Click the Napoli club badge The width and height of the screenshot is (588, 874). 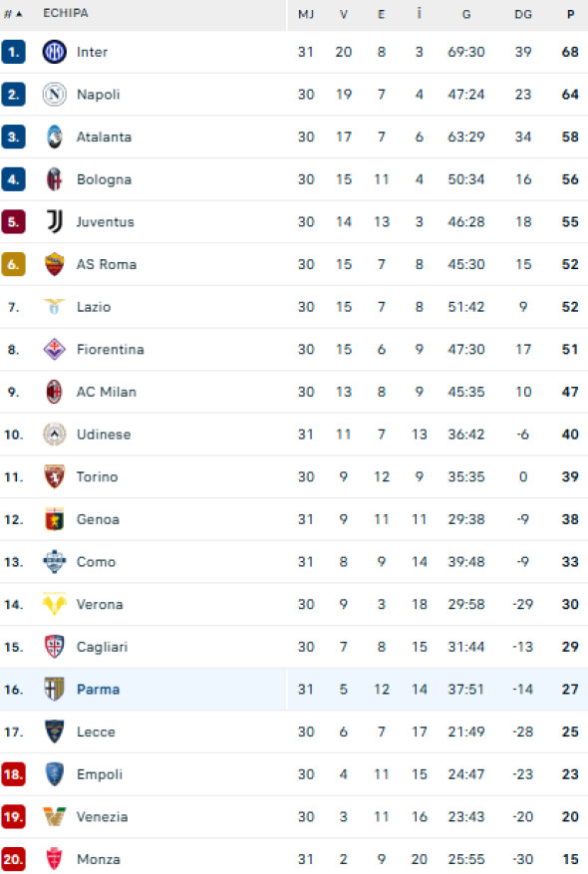point(53,94)
